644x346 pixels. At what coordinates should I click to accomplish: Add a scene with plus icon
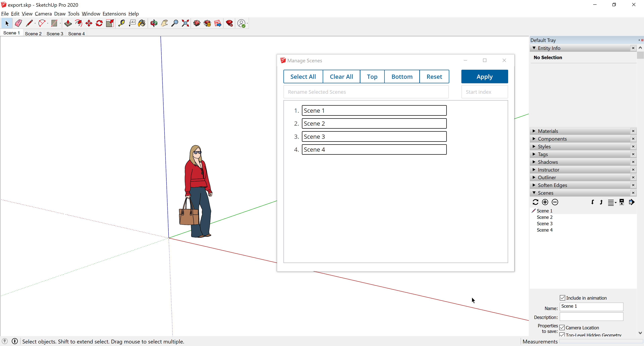[545, 202]
